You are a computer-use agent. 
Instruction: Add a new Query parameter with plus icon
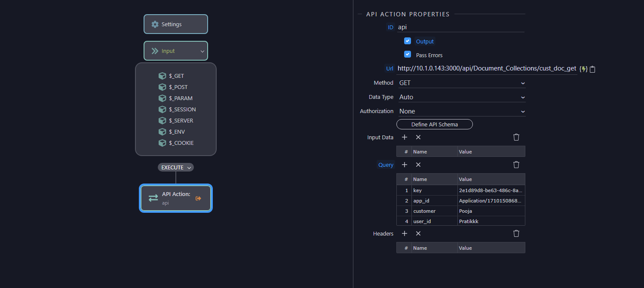click(404, 165)
